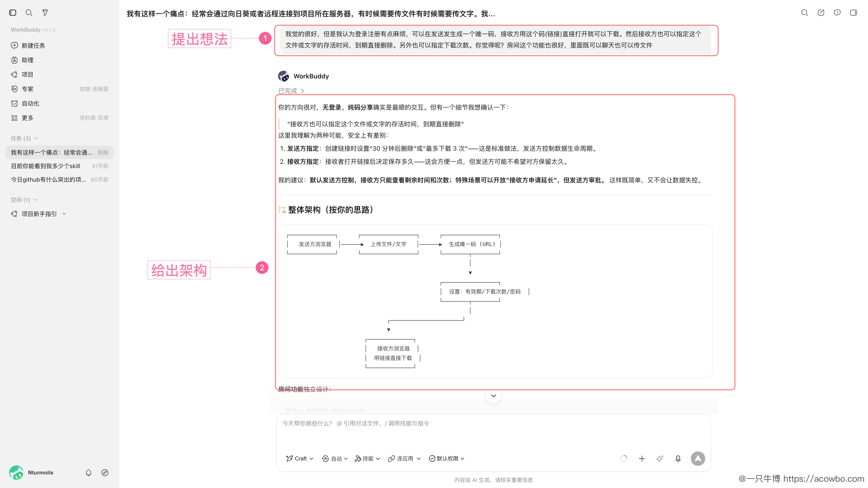Image resolution: width=868 pixels, height=488 pixels.
Task: Click the 生成唯一码 (URL) diagram text
Action: click(472, 244)
